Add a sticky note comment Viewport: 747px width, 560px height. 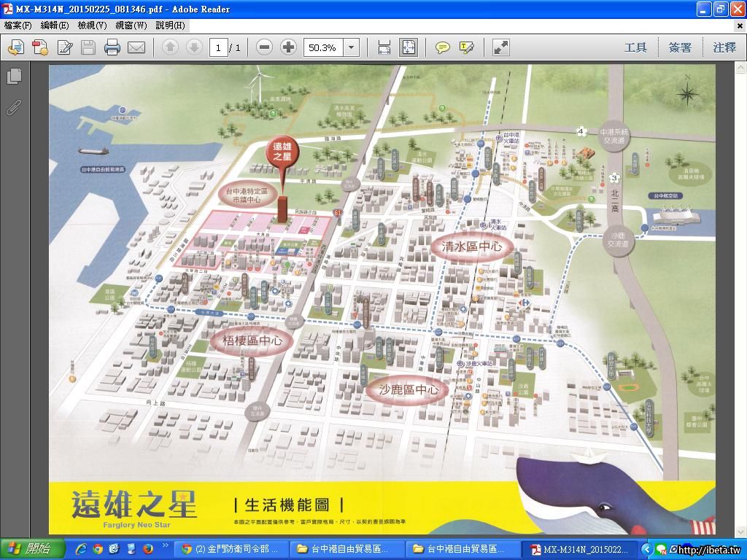(442, 47)
